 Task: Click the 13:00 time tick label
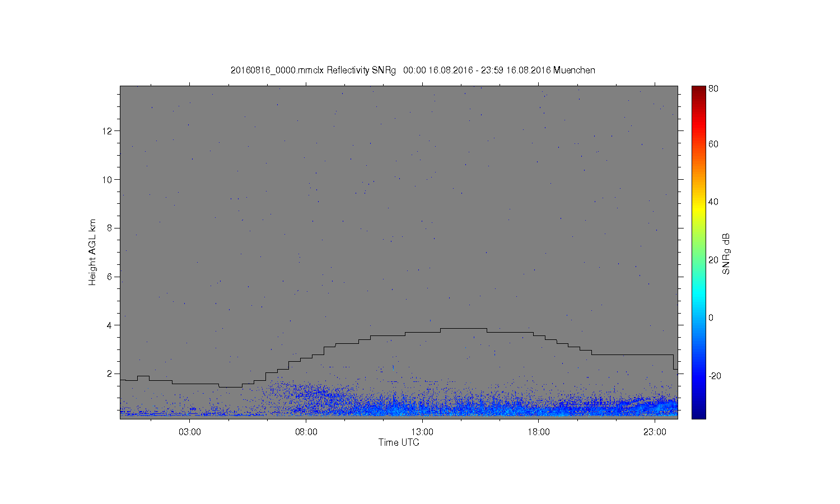pos(422,432)
